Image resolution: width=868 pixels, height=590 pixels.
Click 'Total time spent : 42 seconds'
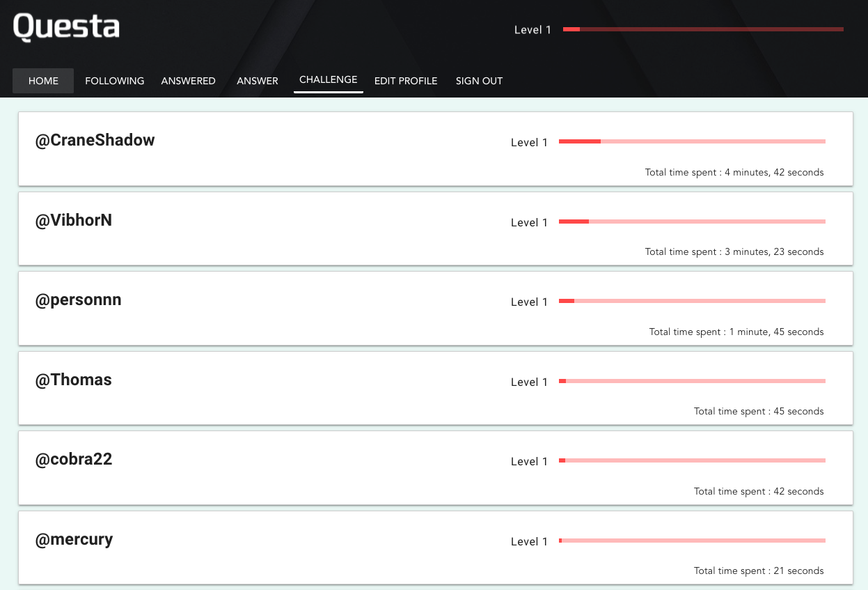[759, 492]
